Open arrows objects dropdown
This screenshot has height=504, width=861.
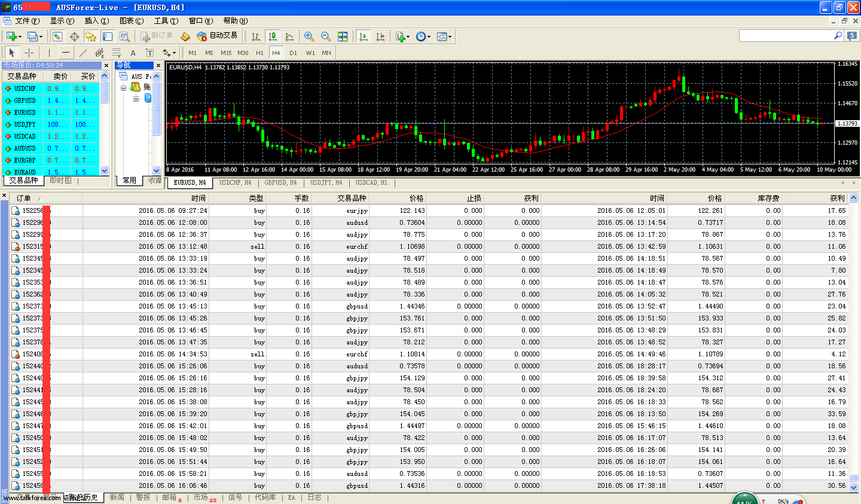click(169, 53)
